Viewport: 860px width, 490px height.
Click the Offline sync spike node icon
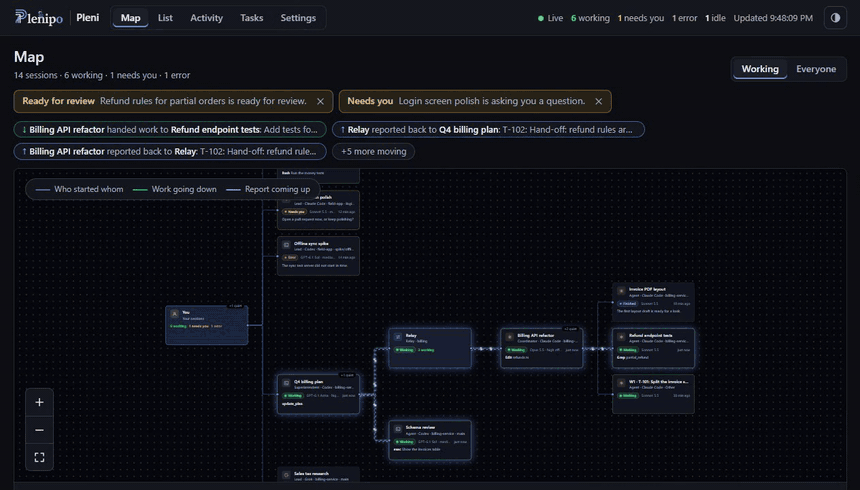(x=286, y=245)
